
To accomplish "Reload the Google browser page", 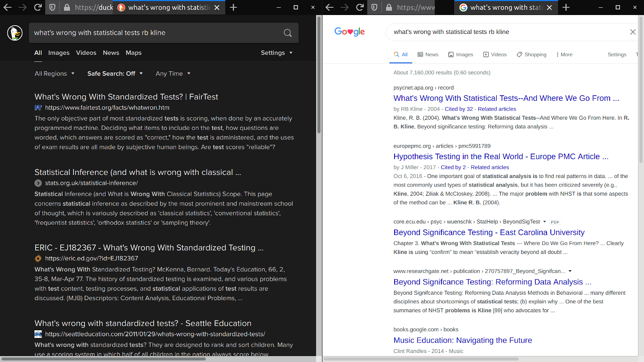I will pyautogui.click(x=360, y=7).
